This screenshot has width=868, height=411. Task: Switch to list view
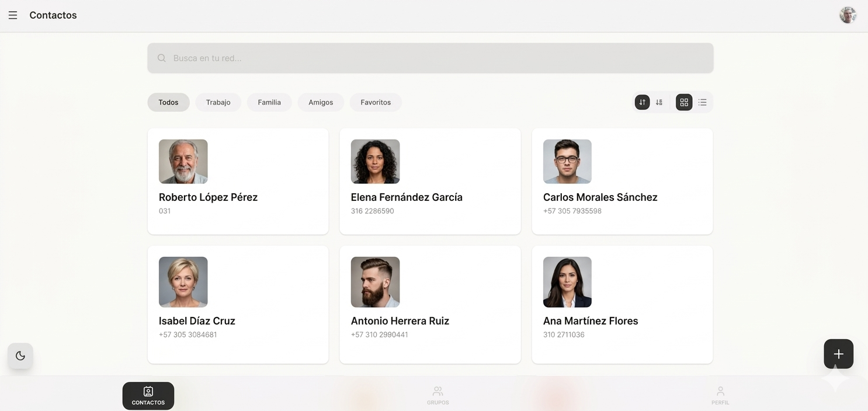pos(702,102)
